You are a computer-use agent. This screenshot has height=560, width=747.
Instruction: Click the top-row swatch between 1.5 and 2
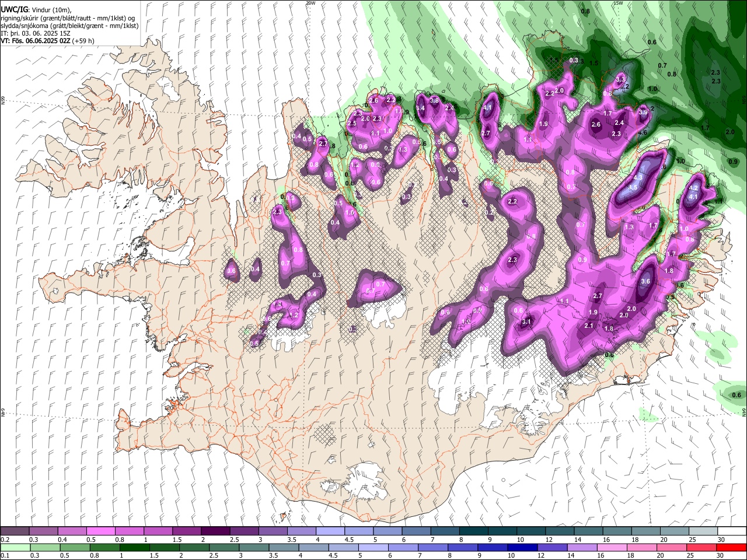pyautogui.click(x=187, y=531)
